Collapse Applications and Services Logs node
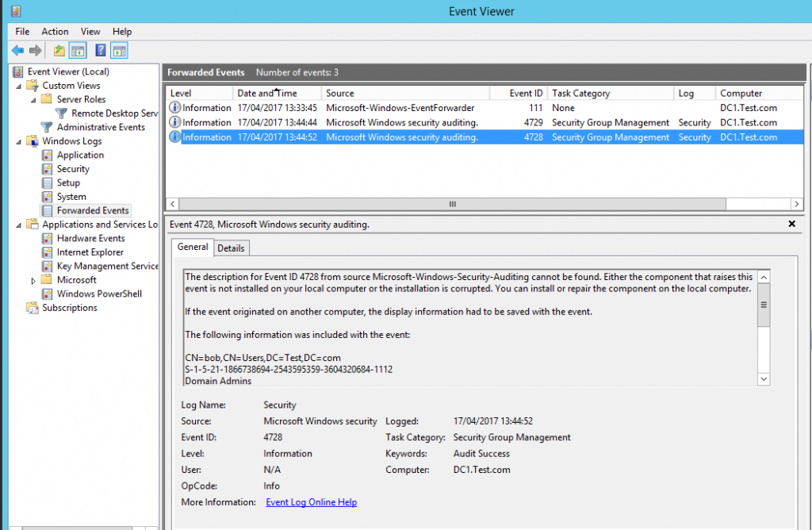 pyautogui.click(x=19, y=225)
